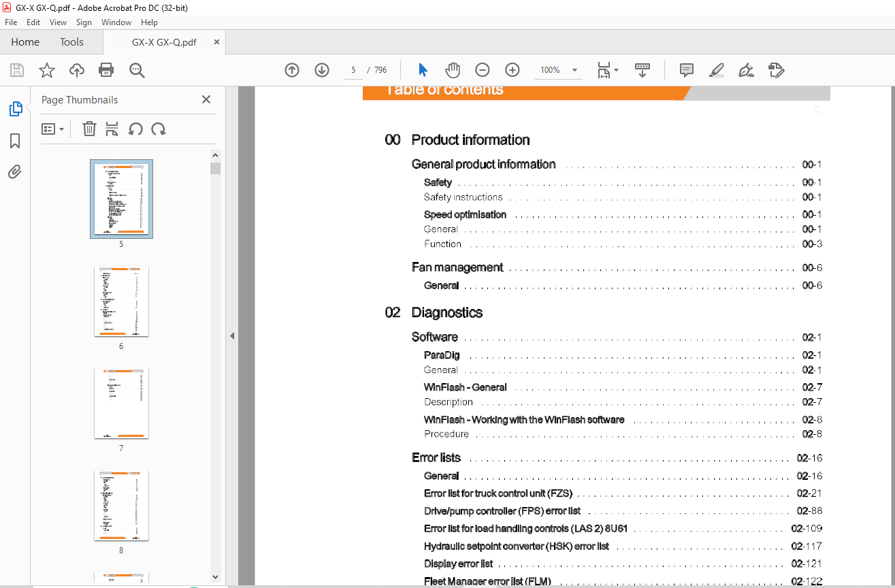The image size is (895, 588).
Task: Open the Attachments paperclip icon
Action: tap(15, 172)
